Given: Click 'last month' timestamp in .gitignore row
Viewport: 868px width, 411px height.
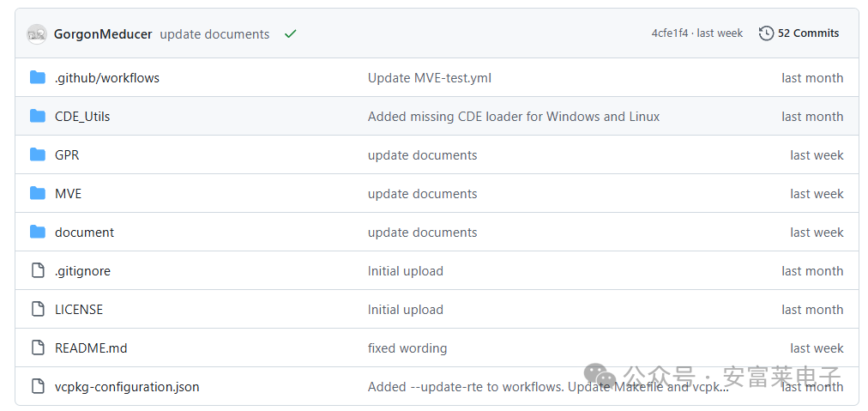Looking at the screenshot, I should (812, 271).
